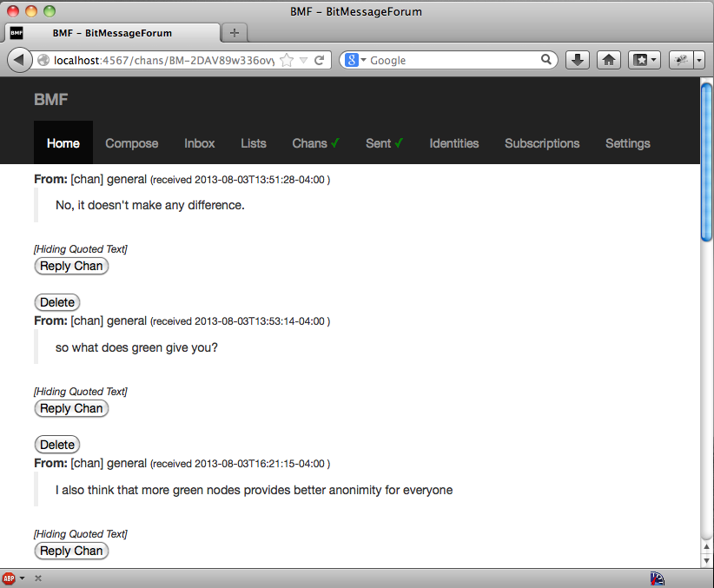Expand the Adblock Plus dropdown arrow
The height and width of the screenshot is (588, 714).
tap(23, 578)
